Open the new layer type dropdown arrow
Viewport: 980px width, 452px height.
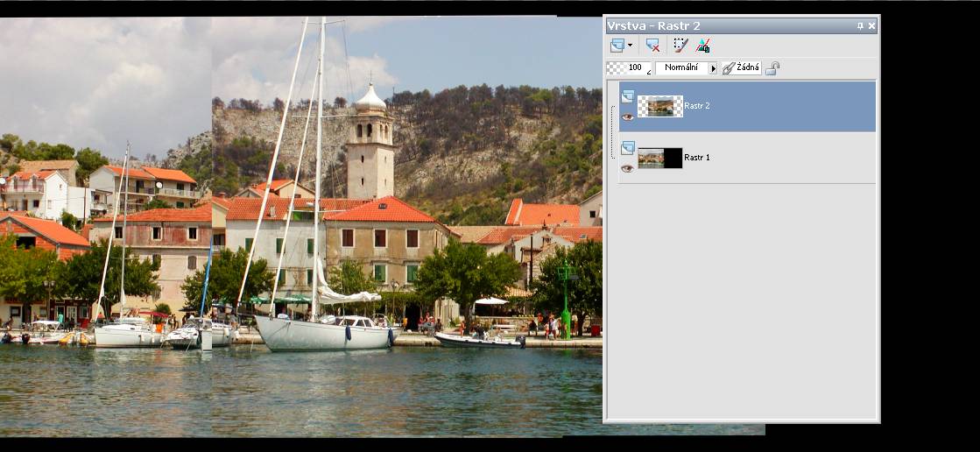coord(630,45)
